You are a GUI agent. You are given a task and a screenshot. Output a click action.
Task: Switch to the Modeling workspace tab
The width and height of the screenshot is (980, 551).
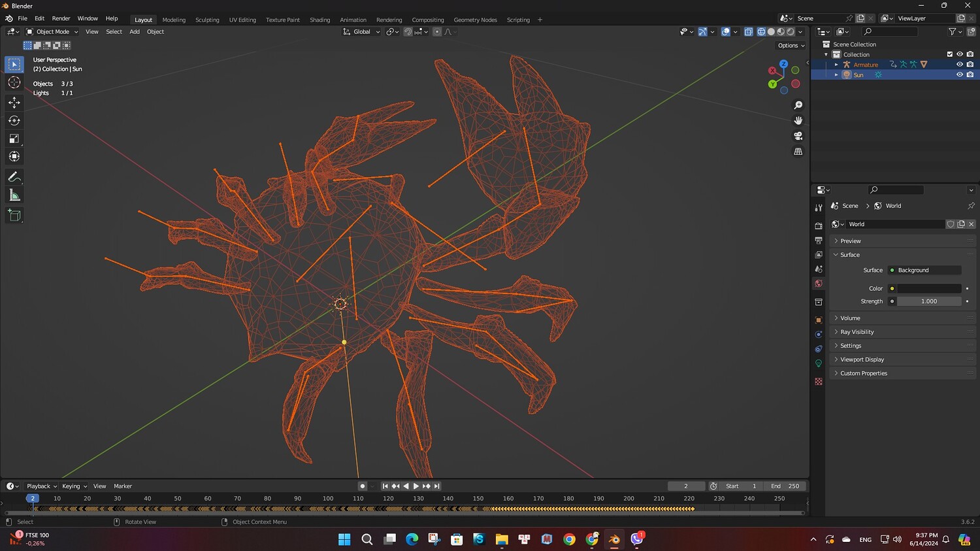click(x=174, y=20)
